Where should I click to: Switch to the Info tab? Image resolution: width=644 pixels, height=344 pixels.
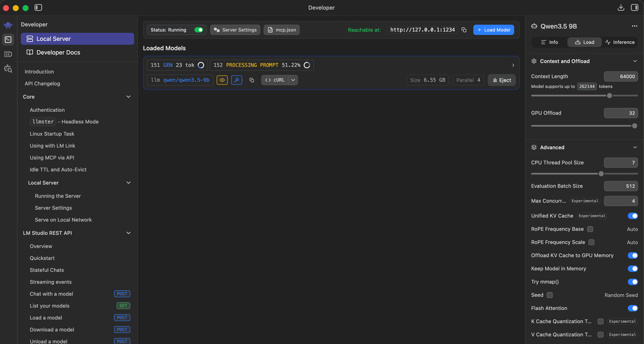549,42
